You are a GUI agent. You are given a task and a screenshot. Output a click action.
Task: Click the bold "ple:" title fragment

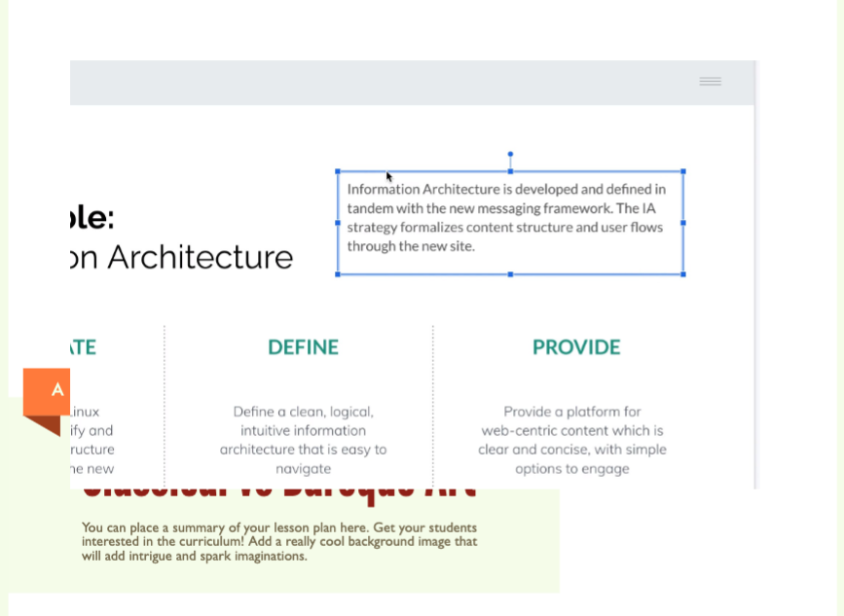[92, 217]
